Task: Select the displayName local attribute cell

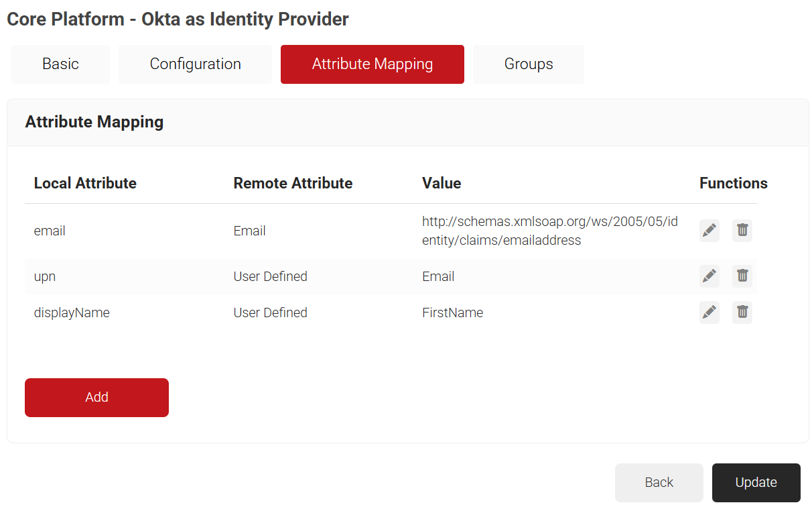Action: (x=72, y=313)
